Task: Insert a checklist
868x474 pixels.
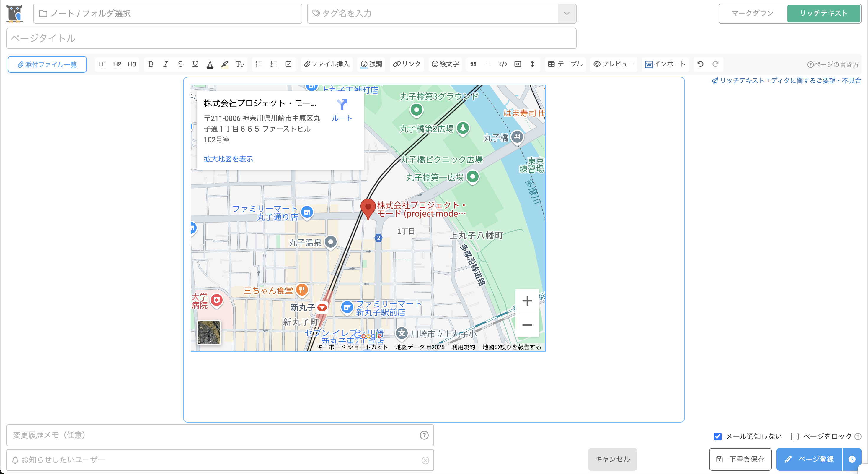Action: (288, 64)
